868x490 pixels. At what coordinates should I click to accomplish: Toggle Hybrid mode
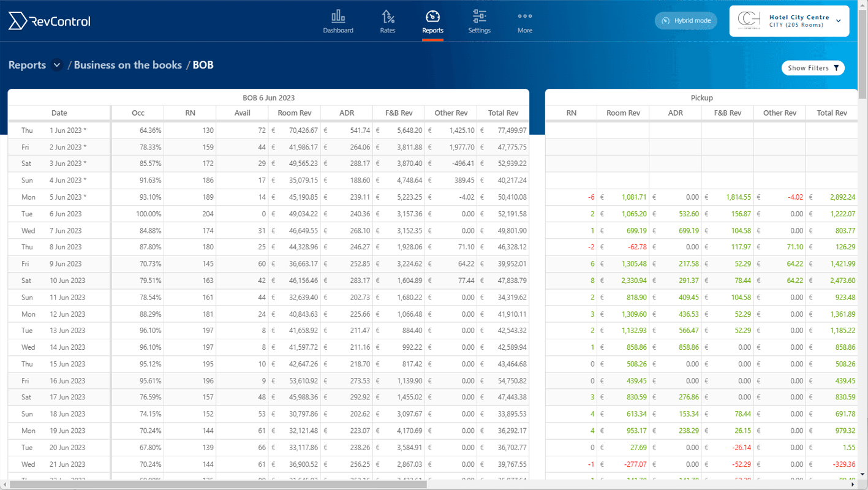(685, 20)
